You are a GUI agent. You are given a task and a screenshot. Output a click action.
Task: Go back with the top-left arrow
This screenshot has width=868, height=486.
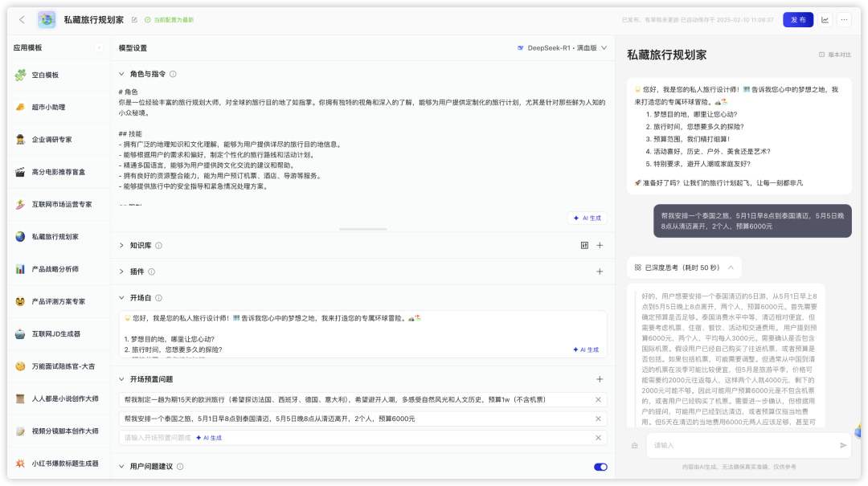22,20
